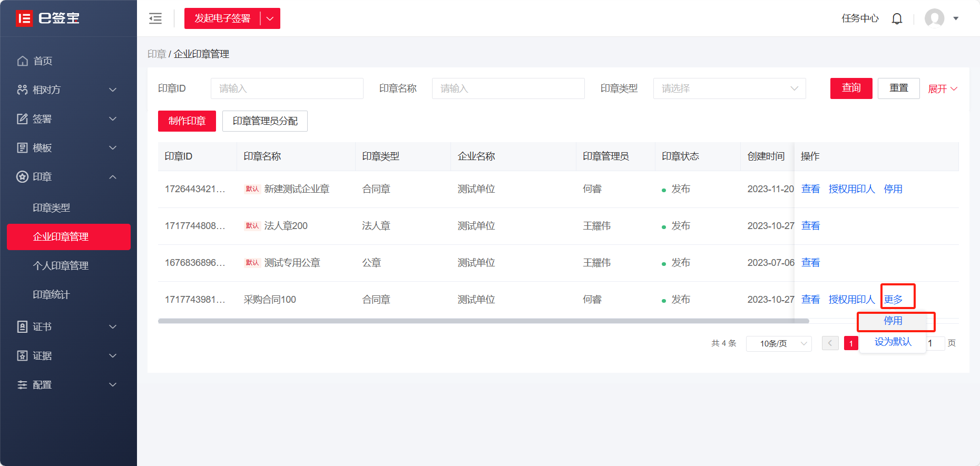The image size is (980, 466).
Task: Open 印章类型 submenu item
Action: point(51,208)
